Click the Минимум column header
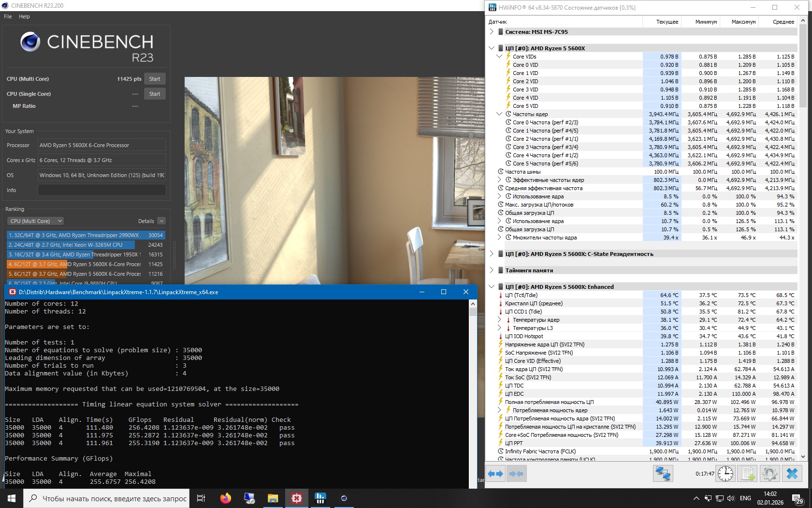The width and height of the screenshot is (812, 508). pyautogui.click(x=700, y=22)
